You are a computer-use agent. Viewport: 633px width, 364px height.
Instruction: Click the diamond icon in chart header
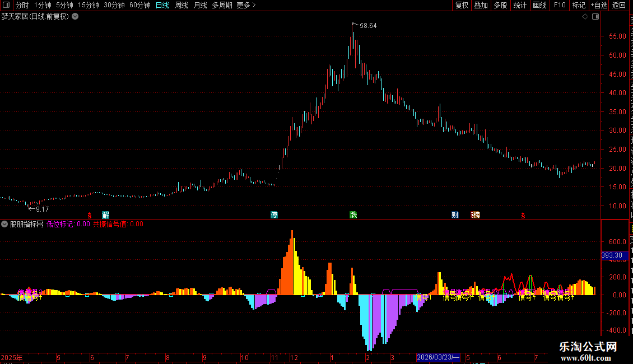585,17
